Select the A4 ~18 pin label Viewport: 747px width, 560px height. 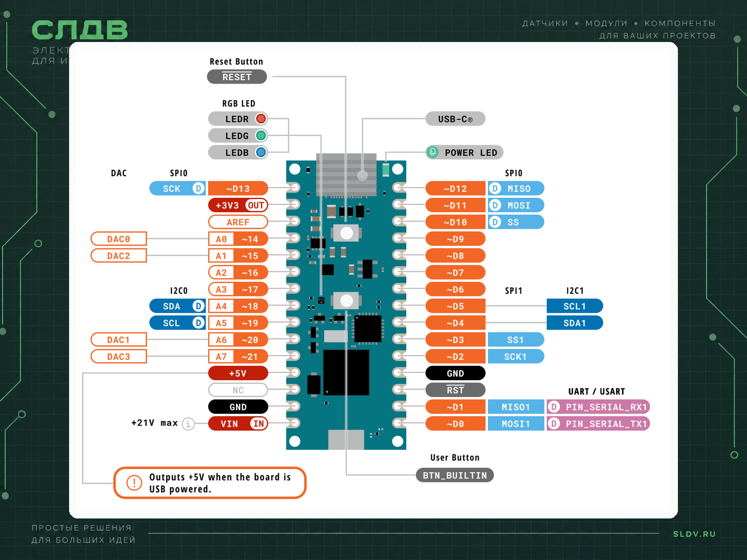pyautogui.click(x=238, y=306)
